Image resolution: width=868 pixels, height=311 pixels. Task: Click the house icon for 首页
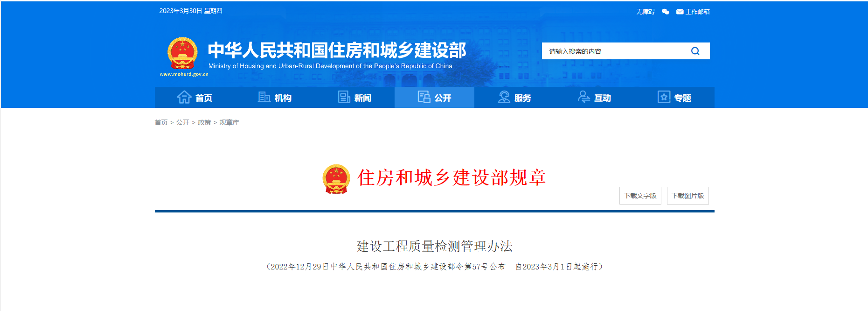[184, 97]
